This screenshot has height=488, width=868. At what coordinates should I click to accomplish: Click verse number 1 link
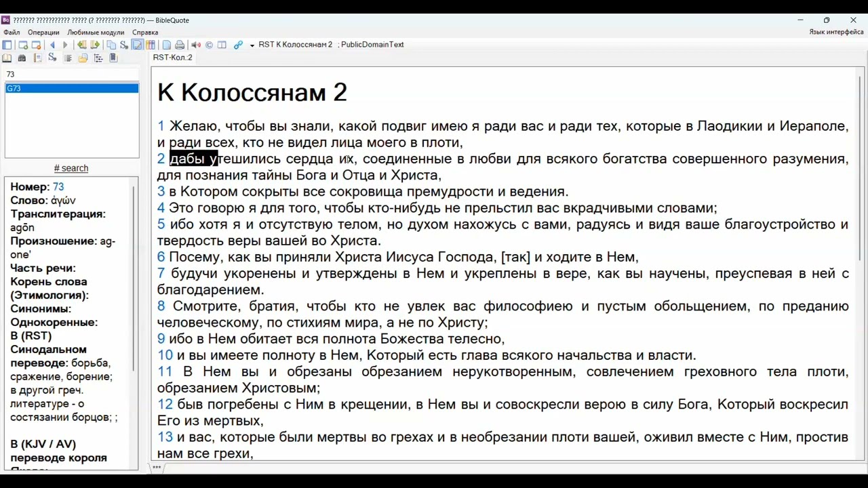tap(161, 126)
